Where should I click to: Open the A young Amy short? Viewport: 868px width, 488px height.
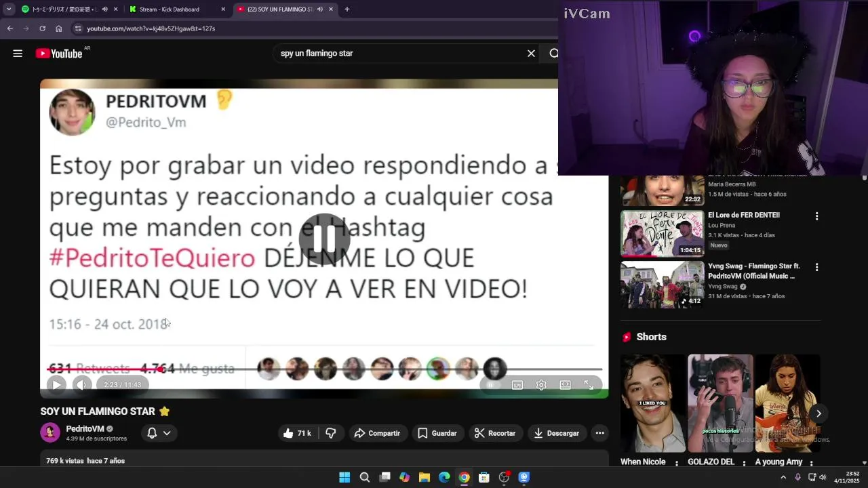click(787, 403)
